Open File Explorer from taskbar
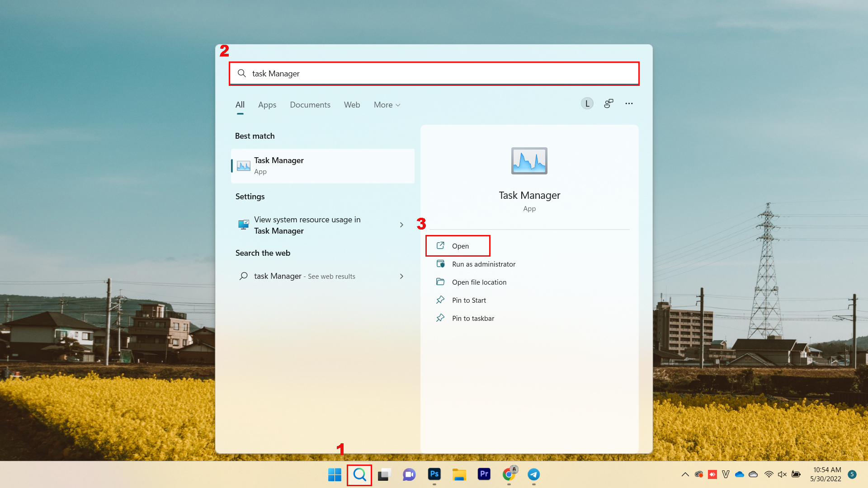 click(459, 474)
